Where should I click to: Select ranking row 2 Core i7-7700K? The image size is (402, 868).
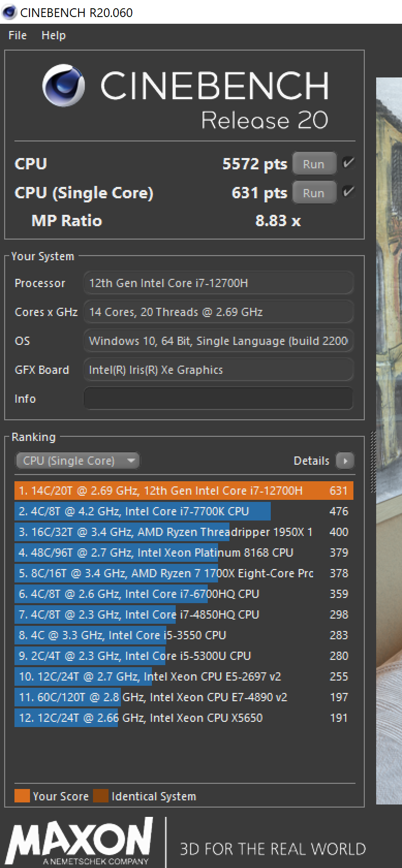(184, 511)
